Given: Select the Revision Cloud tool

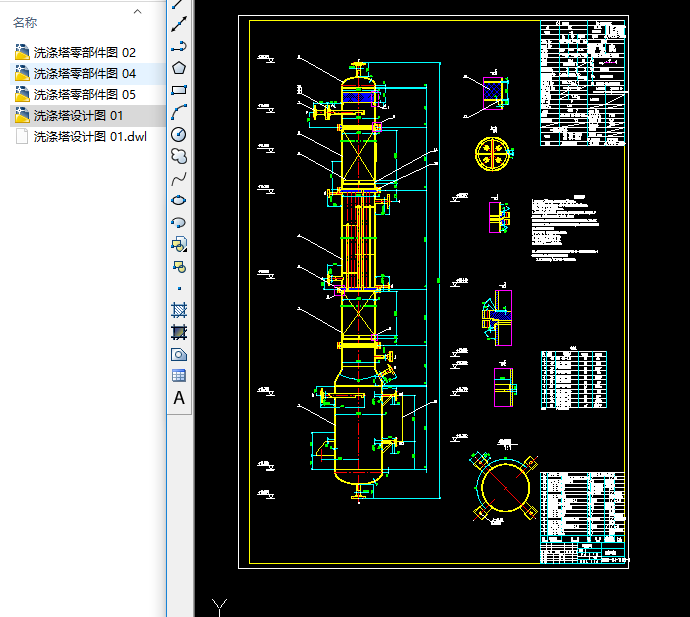Looking at the screenshot, I should tap(179, 156).
